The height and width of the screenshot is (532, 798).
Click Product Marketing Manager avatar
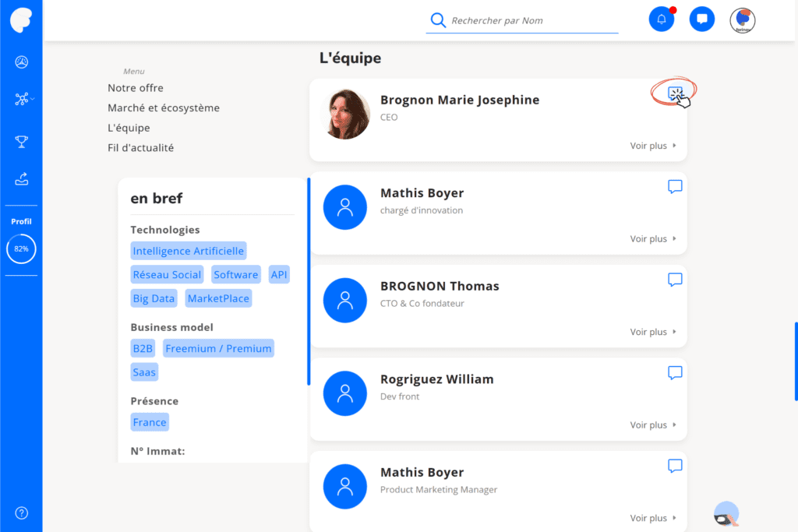click(345, 486)
